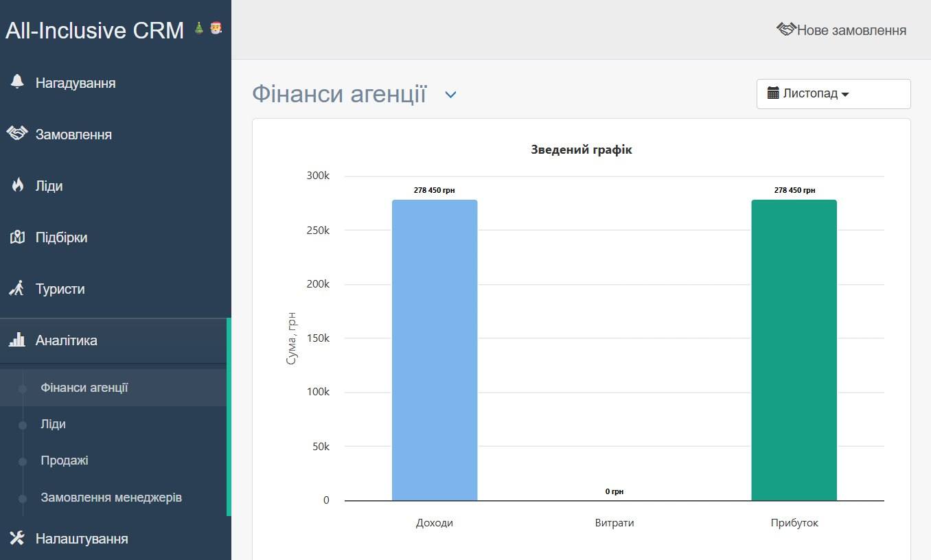Go to Продажі analytics submenu
This screenshot has width=931, height=560.
[65, 460]
